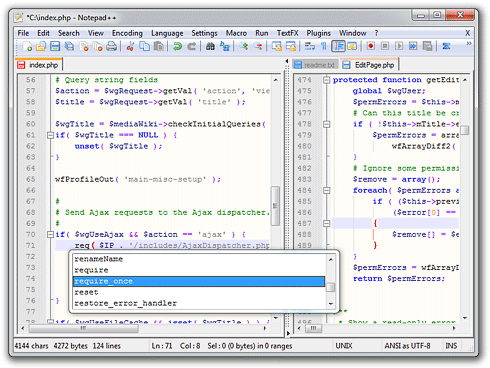The height and width of the screenshot is (368, 490).
Task: Click the Save recorded macro icon
Action: (x=427, y=46)
